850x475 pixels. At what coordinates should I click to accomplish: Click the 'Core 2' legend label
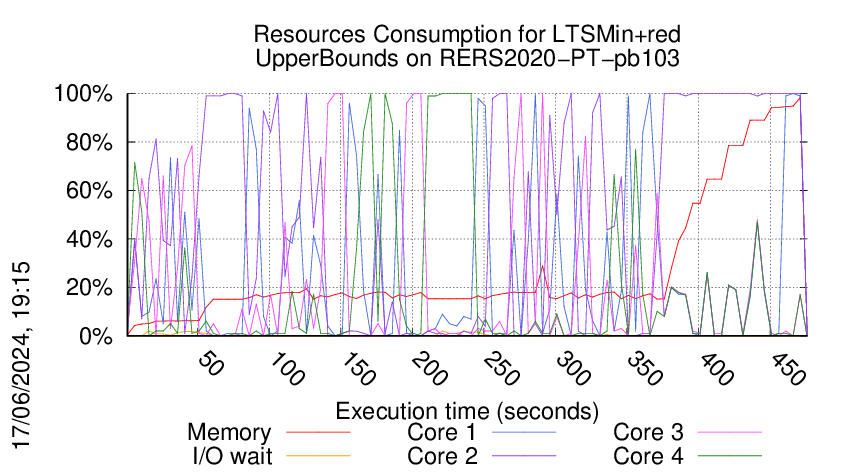(x=442, y=456)
